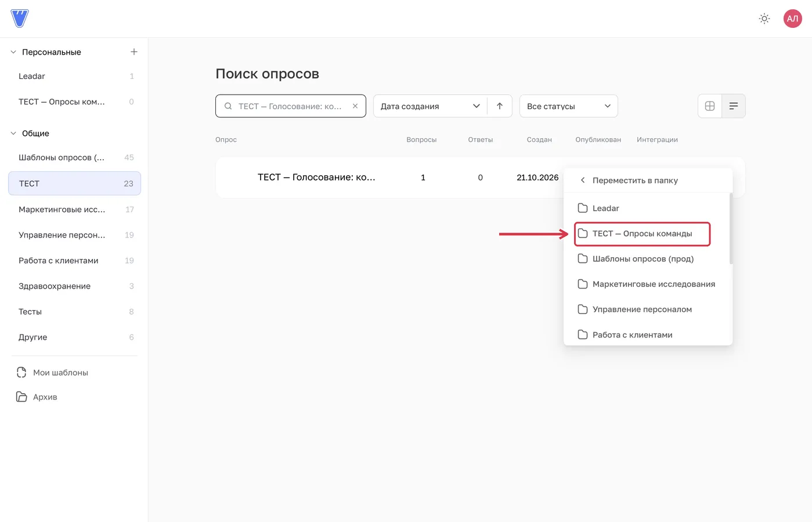Screen dimensions: 812x522
Task: Open the Все статусы filter dropdown
Action: click(x=569, y=106)
